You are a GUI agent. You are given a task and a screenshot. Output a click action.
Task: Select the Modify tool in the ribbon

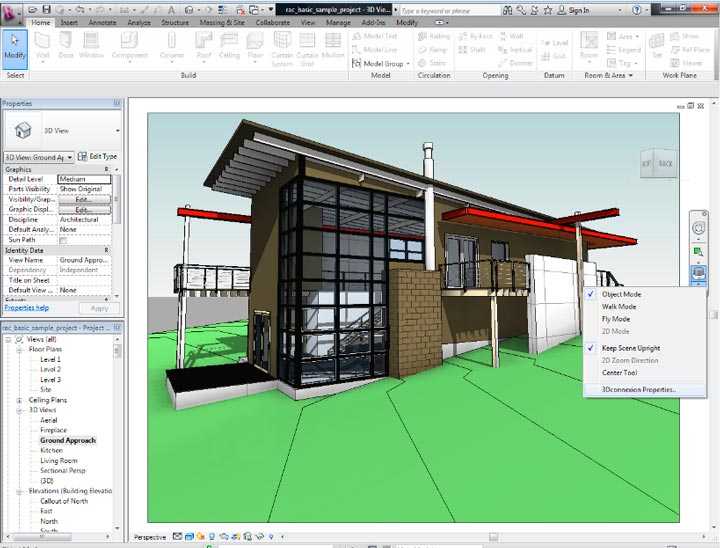pos(15,49)
